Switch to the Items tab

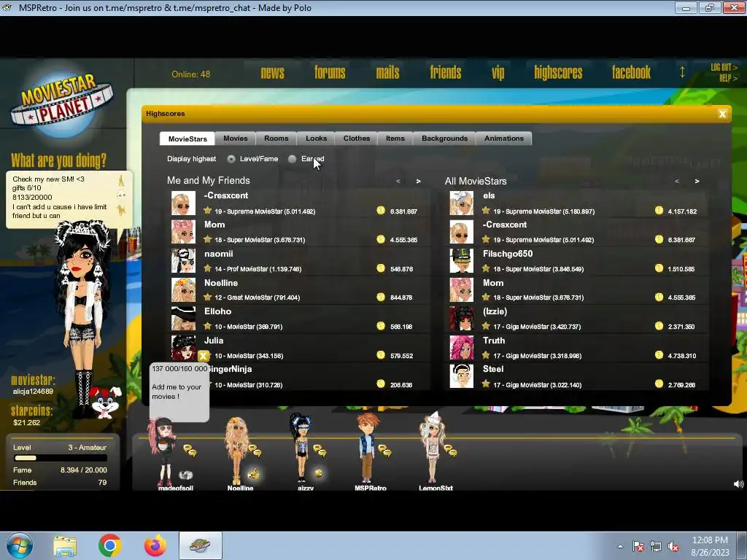click(395, 139)
